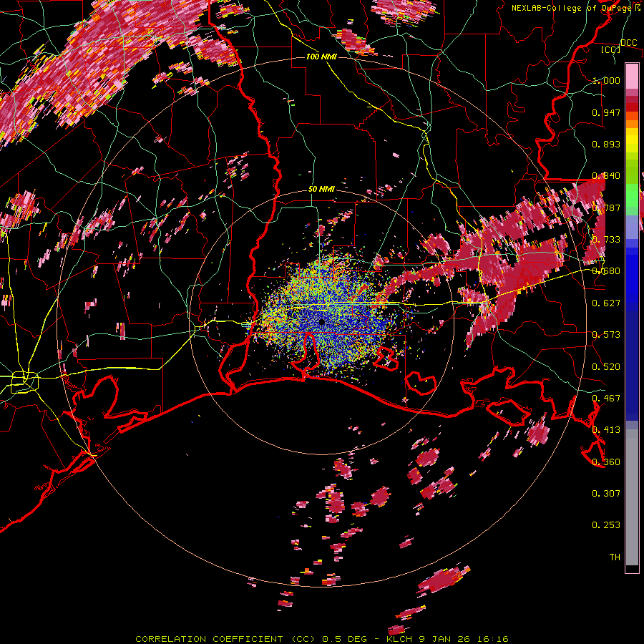This screenshot has width=644, height=644.
Task: Select the 0.733 scale value
Action: click(x=606, y=240)
